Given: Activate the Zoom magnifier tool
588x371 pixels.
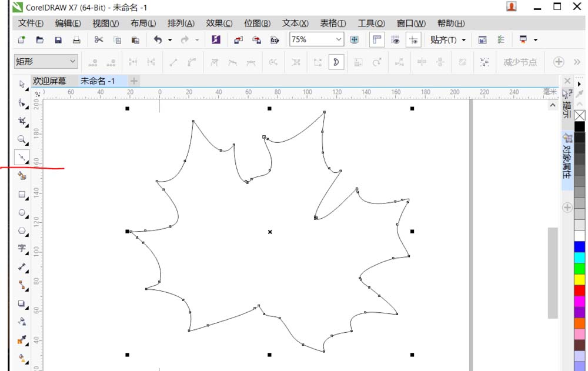Looking at the screenshot, I should tap(22, 139).
